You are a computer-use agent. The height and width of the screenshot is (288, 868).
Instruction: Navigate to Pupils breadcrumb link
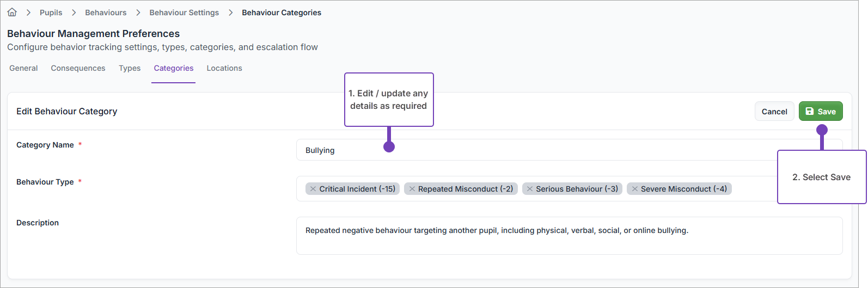click(51, 13)
